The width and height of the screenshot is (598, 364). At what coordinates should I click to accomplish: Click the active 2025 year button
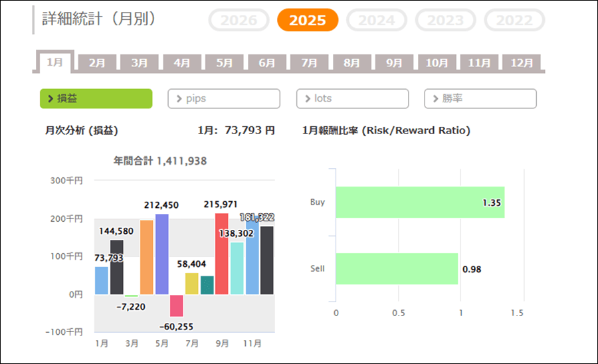pyautogui.click(x=308, y=20)
